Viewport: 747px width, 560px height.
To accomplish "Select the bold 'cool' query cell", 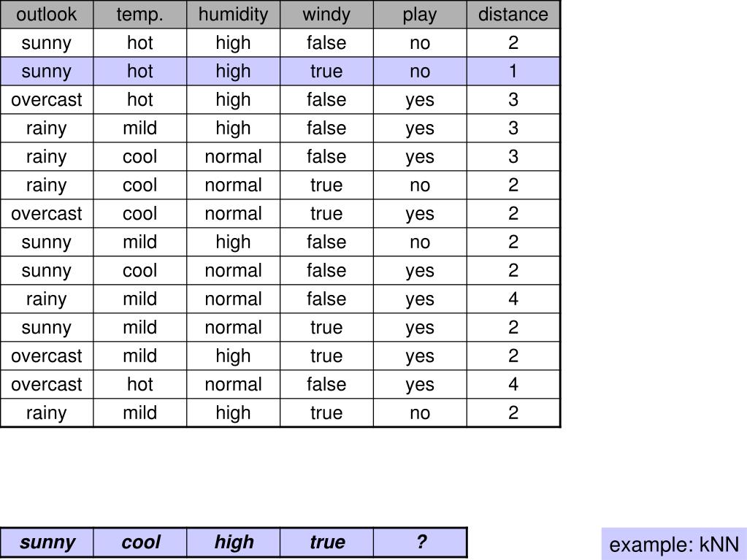I will coord(140,542).
